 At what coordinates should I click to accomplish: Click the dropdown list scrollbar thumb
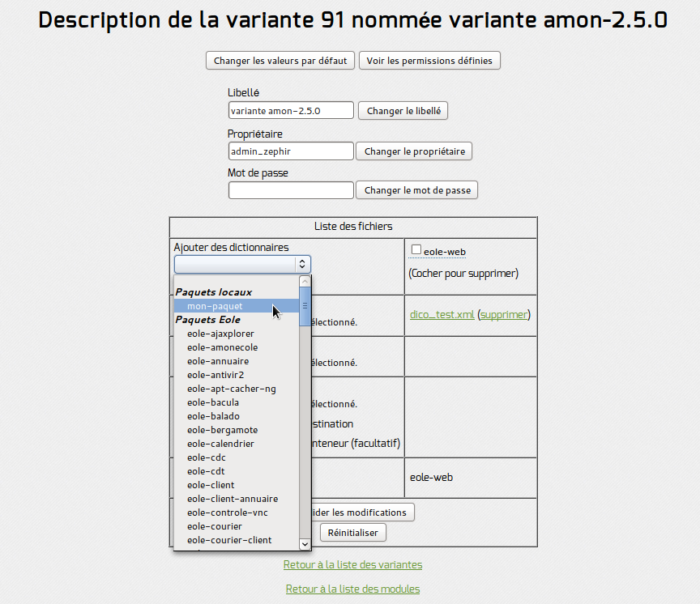pos(305,307)
